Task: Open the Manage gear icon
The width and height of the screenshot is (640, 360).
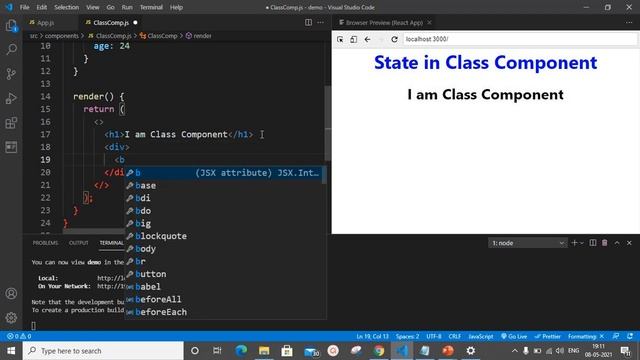Action: 11,318
